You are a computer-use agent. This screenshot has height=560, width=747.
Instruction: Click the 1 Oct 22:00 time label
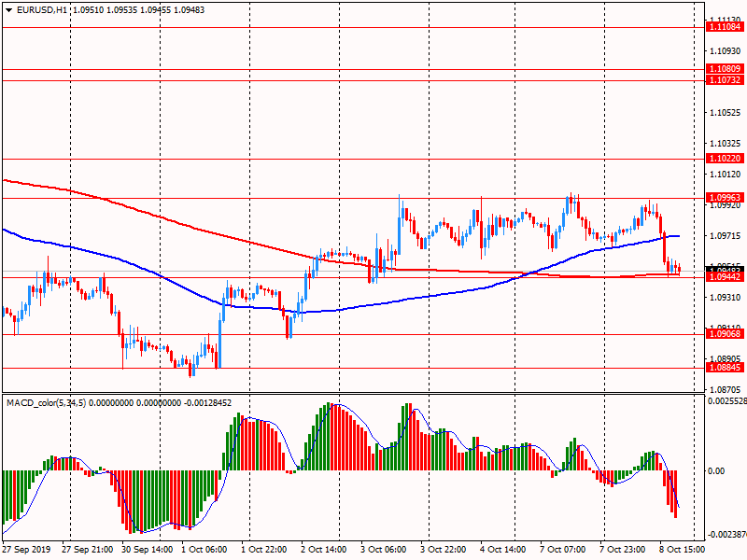point(263,550)
